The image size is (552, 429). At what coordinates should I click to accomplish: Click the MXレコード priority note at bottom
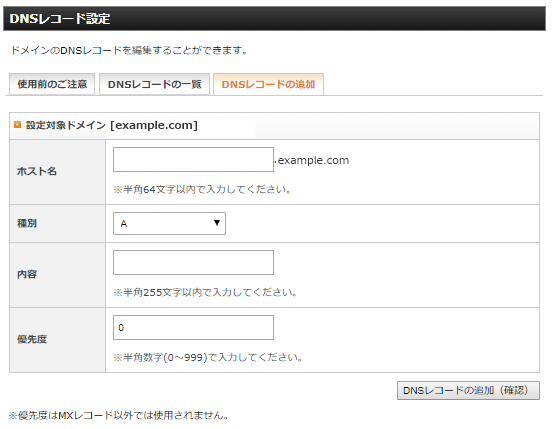click(x=119, y=415)
